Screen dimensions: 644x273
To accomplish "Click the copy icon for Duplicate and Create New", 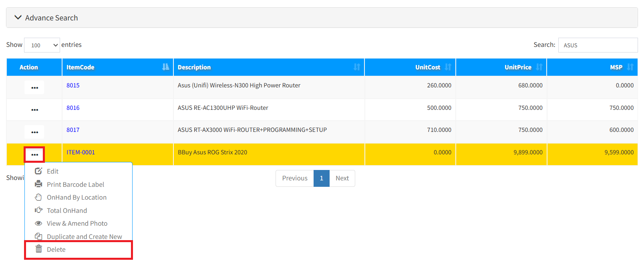I will (x=38, y=237).
